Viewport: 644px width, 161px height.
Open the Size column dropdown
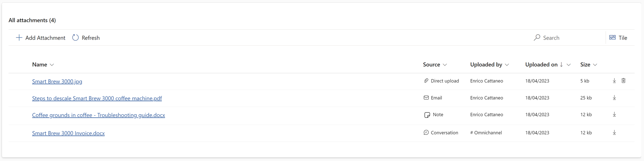595,65
